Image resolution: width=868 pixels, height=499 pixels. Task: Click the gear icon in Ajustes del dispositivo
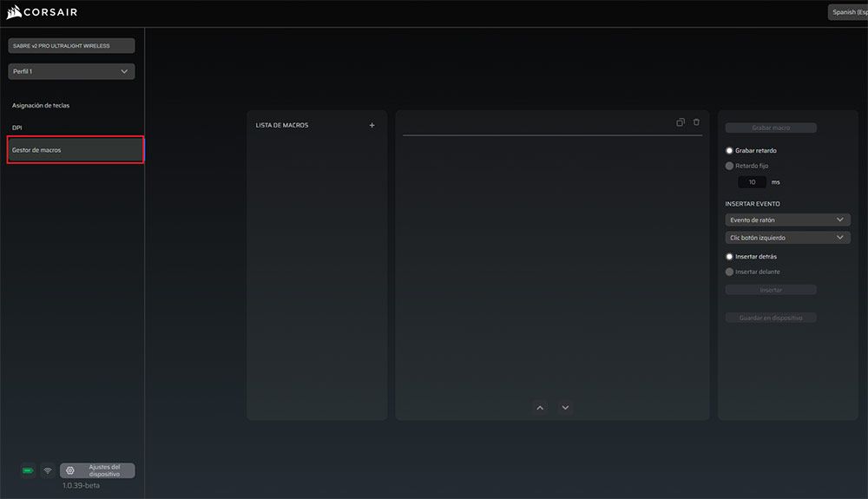pos(70,470)
